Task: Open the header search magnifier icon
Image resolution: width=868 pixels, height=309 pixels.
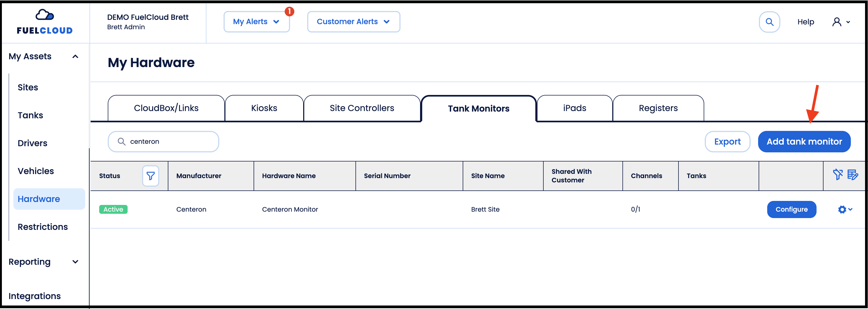Action: click(769, 22)
